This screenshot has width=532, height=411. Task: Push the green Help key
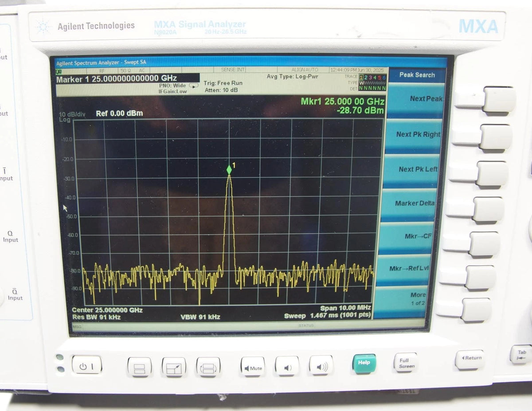364,363
